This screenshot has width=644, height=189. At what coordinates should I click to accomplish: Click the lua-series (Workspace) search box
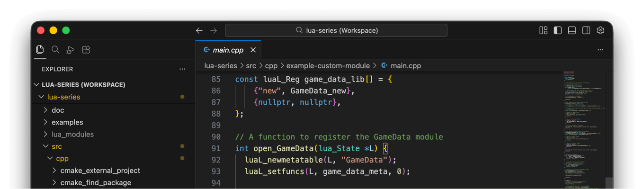[336, 30]
